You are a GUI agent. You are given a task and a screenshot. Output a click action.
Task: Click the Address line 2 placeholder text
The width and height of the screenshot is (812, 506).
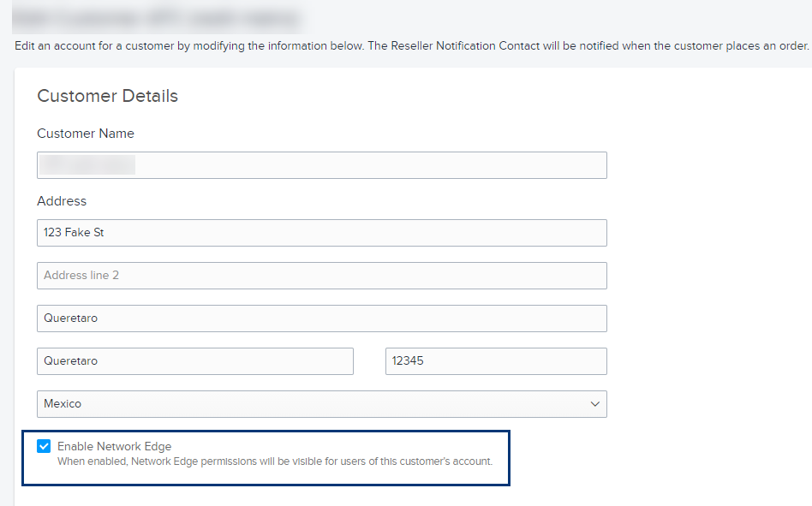point(81,275)
